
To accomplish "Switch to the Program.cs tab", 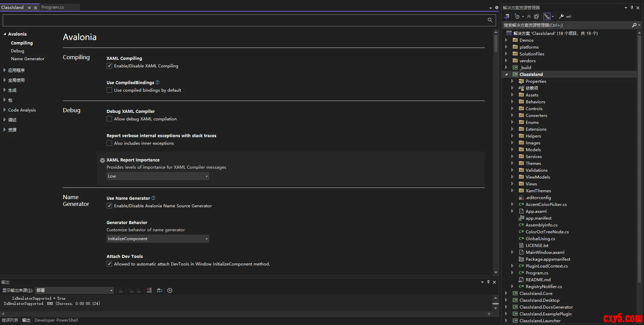I will 53,7.
